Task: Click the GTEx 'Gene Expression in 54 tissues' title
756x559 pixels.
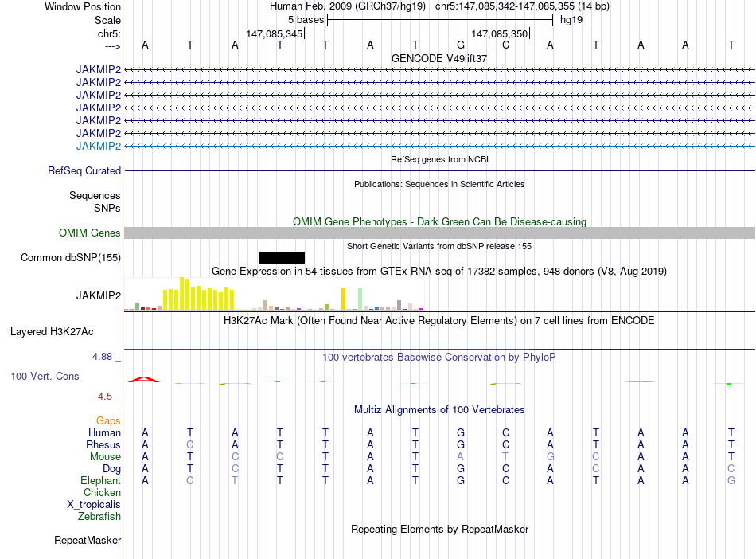Action: pyautogui.click(x=439, y=271)
